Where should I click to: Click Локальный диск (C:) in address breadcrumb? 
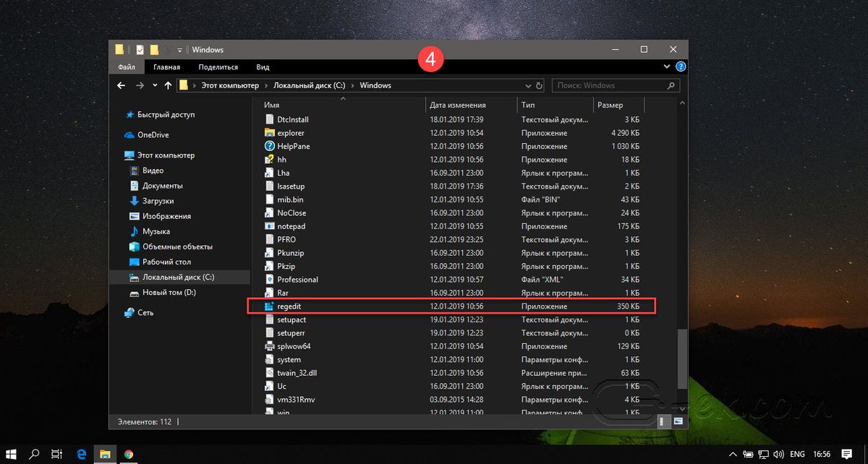pos(308,85)
